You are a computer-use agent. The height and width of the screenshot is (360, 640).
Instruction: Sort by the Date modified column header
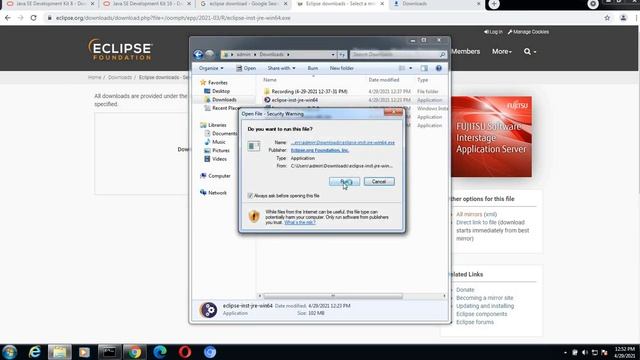[384, 80]
